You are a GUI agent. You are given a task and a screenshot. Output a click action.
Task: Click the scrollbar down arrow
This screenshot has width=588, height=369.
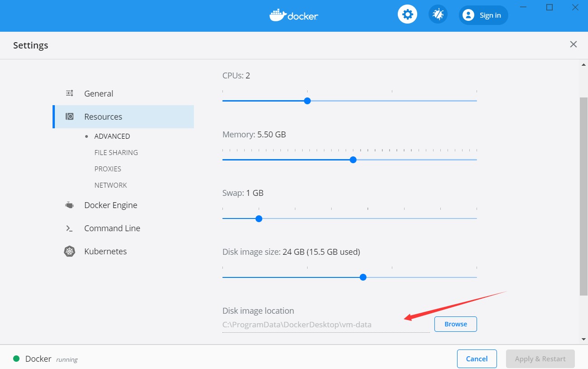pyautogui.click(x=584, y=339)
